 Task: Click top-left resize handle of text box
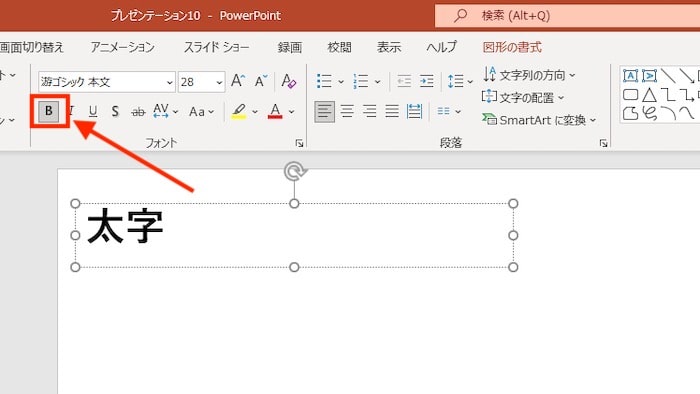(75, 204)
